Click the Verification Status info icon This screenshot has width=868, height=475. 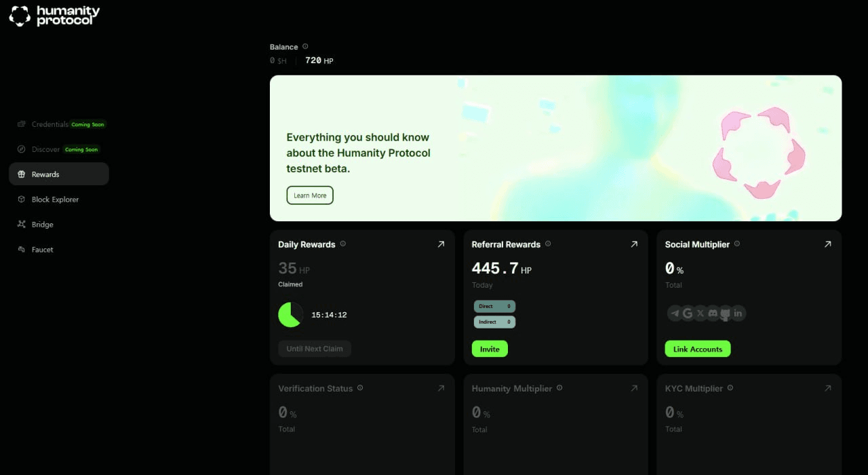point(360,388)
